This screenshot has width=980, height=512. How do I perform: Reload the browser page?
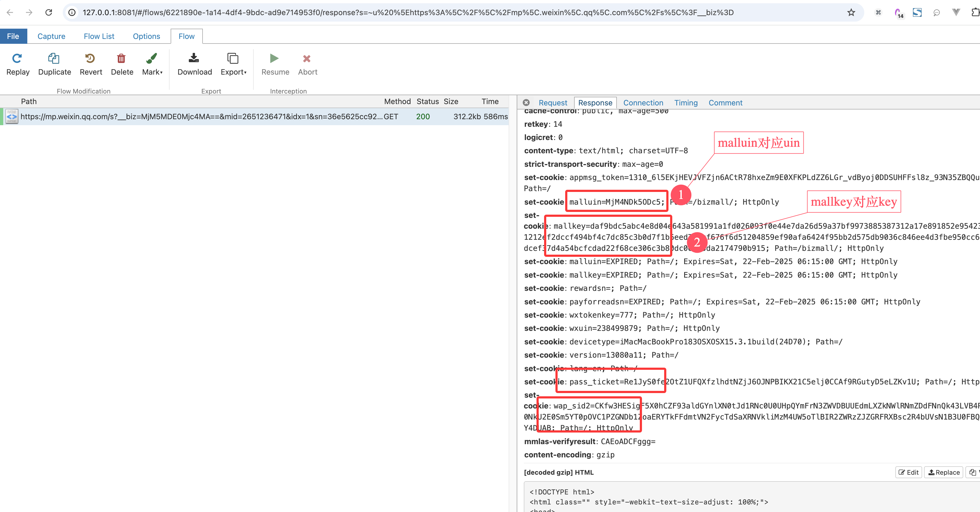[49, 12]
